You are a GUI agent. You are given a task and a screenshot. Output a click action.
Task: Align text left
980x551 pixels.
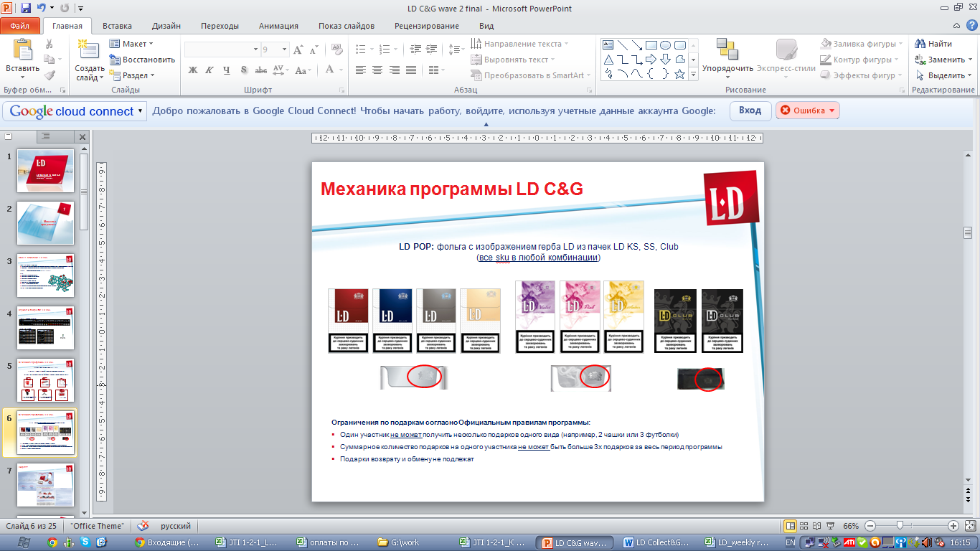[360, 70]
